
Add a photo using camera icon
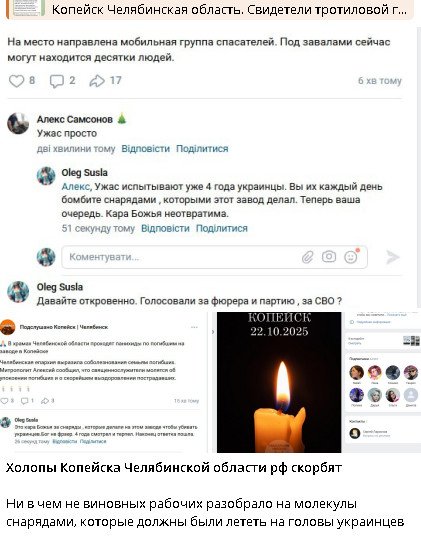coord(329,257)
